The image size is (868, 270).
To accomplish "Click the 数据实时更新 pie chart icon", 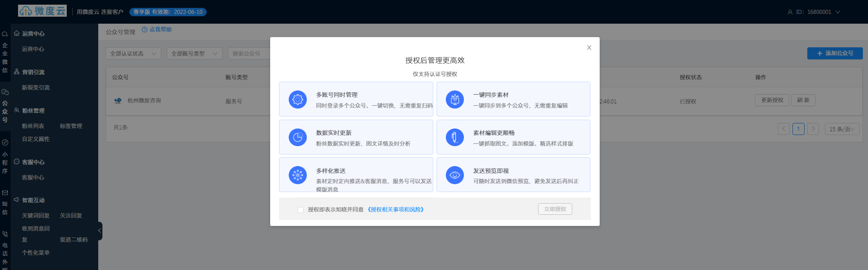I will point(298,137).
